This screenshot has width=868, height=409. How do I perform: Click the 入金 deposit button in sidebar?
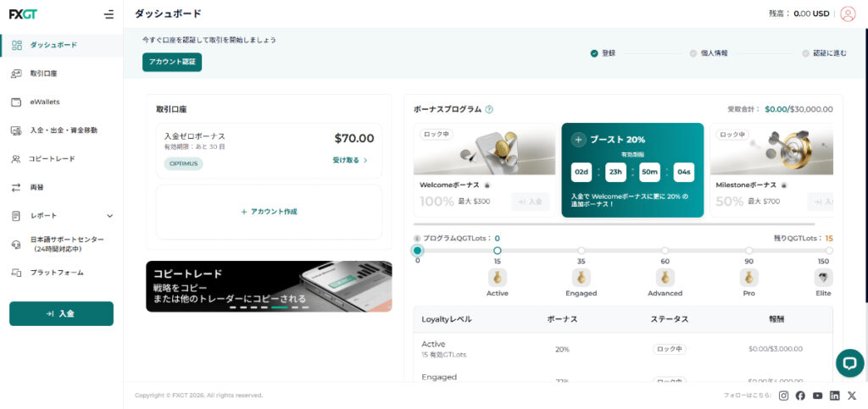61,313
